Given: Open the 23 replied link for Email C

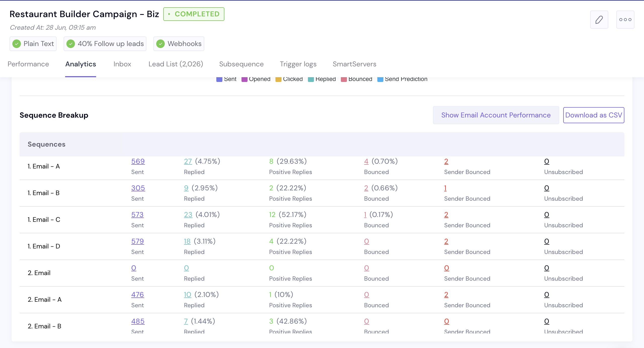Looking at the screenshot, I should (188, 215).
